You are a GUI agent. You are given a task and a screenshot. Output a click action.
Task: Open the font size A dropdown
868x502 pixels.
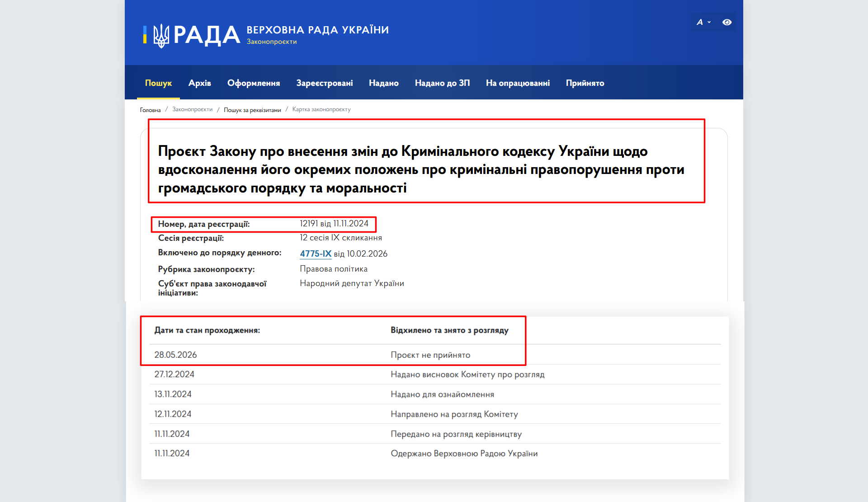click(703, 22)
